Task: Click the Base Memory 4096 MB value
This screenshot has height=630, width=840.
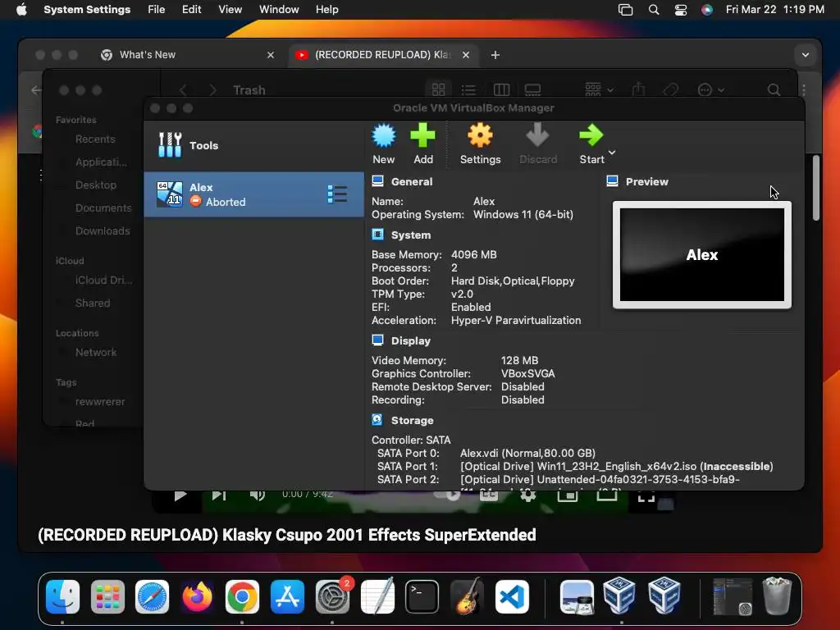Action: [x=473, y=254]
